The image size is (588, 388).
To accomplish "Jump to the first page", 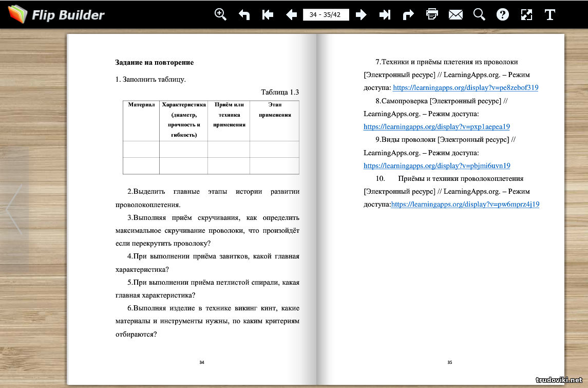I will (x=268, y=14).
